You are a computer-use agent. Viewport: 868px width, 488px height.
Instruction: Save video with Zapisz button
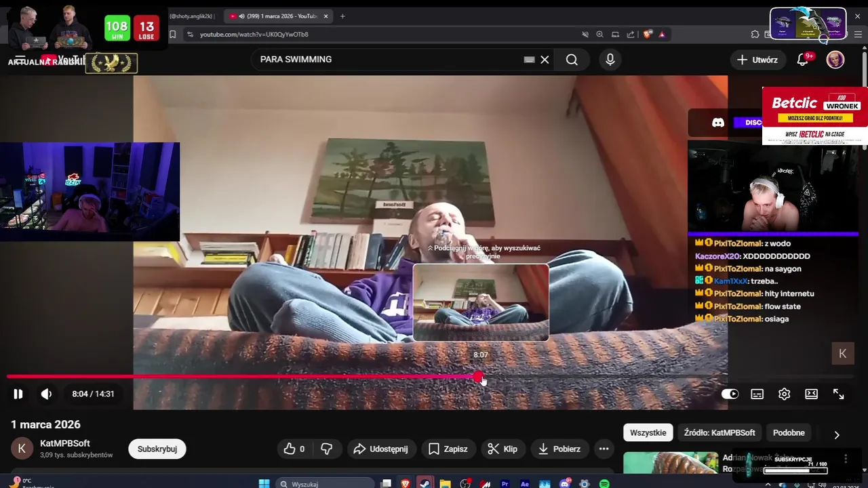pos(448,449)
